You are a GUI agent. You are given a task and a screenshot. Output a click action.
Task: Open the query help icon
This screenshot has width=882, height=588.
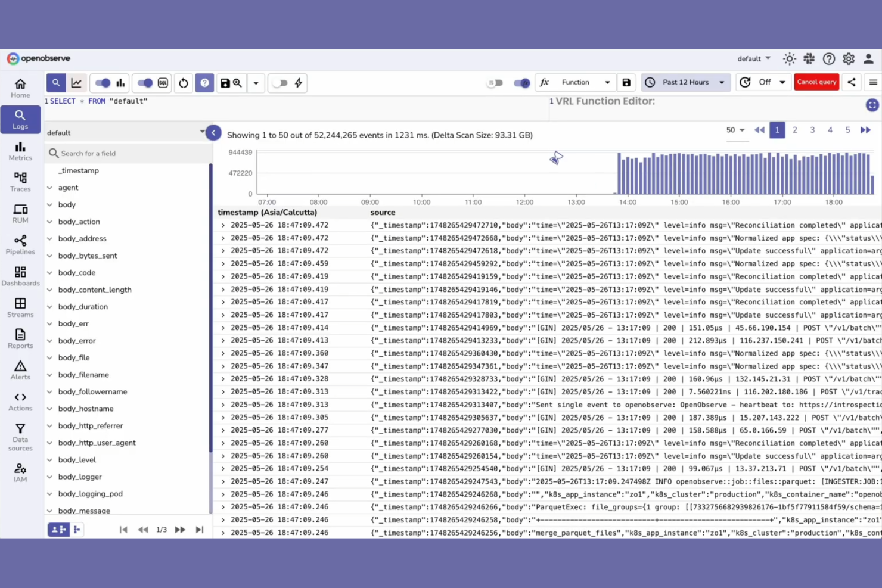click(x=204, y=83)
